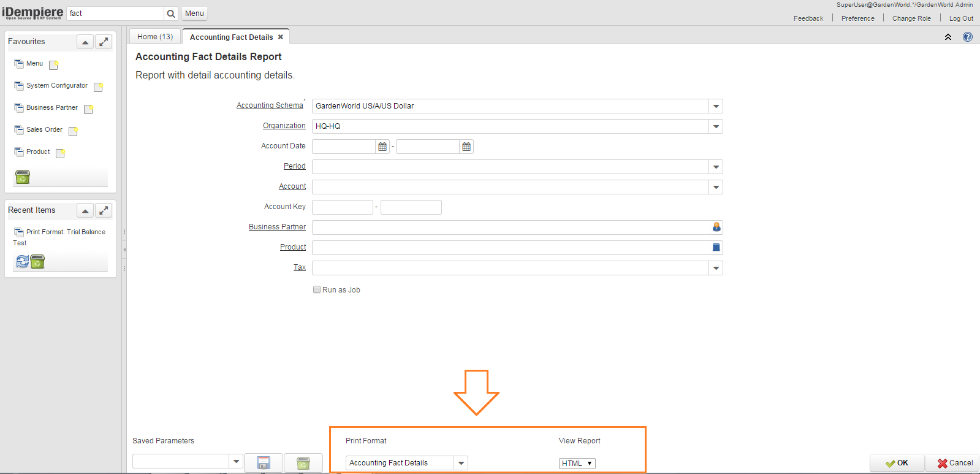Click Product input field
The height and width of the screenshot is (474, 980).
tap(511, 248)
